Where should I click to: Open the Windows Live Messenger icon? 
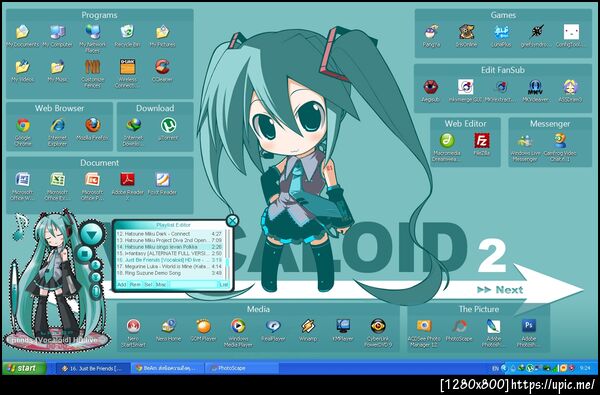[525, 140]
